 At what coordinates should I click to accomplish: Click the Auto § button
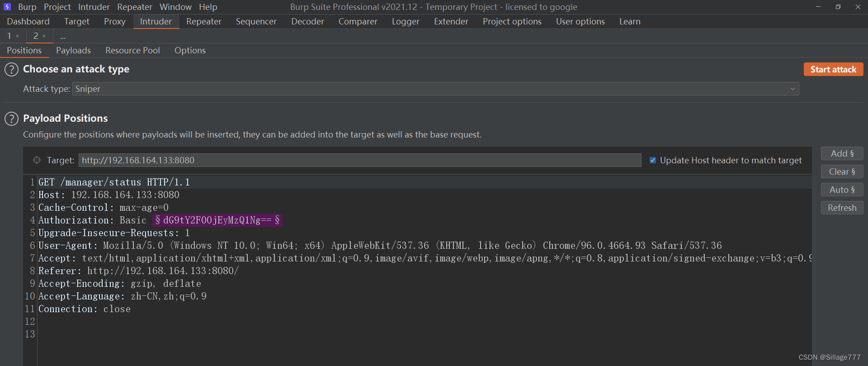[x=842, y=190]
